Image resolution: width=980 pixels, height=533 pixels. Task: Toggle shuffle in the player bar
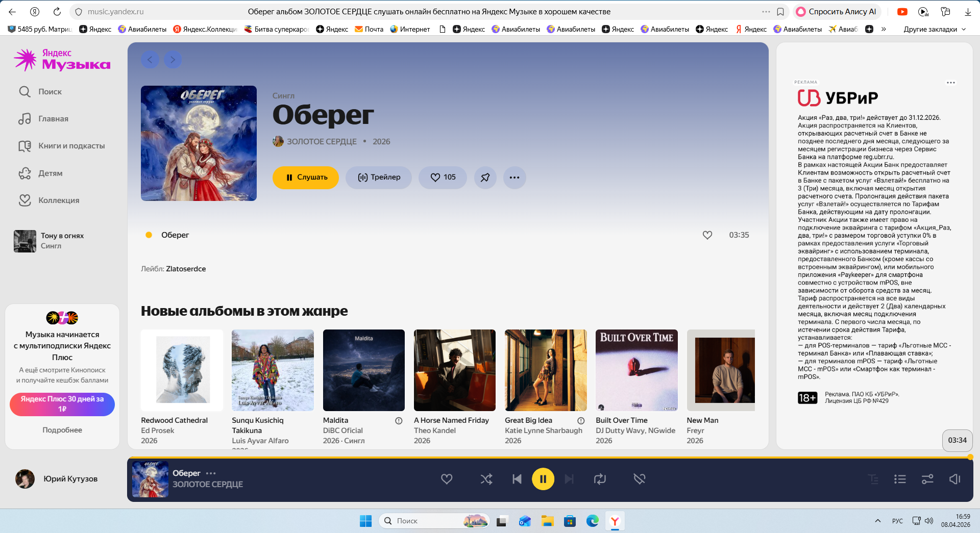tap(486, 479)
